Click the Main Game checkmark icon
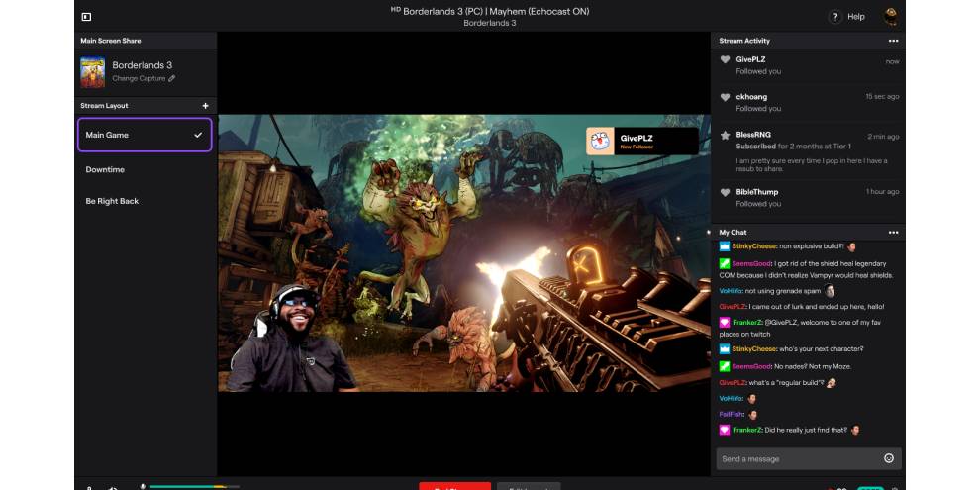Image resolution: width=980 pixels, height=490 pixels. (198, 135)
